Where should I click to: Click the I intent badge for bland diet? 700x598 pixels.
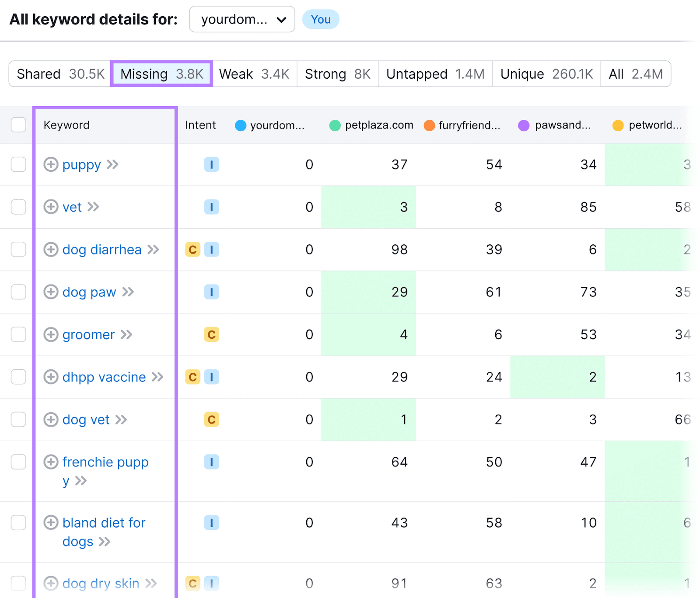pos(212,522)
